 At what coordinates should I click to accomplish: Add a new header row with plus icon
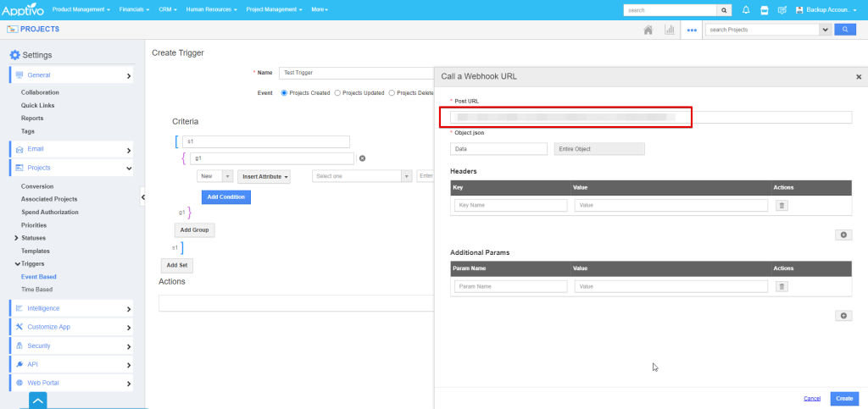coord(843,235)
